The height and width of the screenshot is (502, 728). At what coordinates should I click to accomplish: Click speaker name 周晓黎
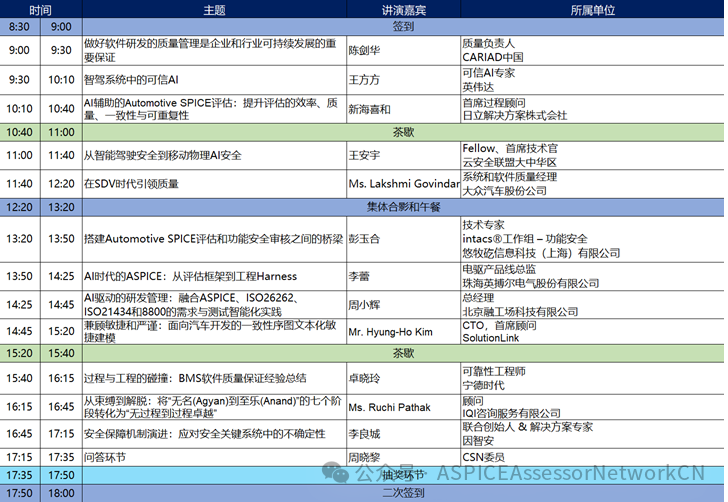coord(364,457)
